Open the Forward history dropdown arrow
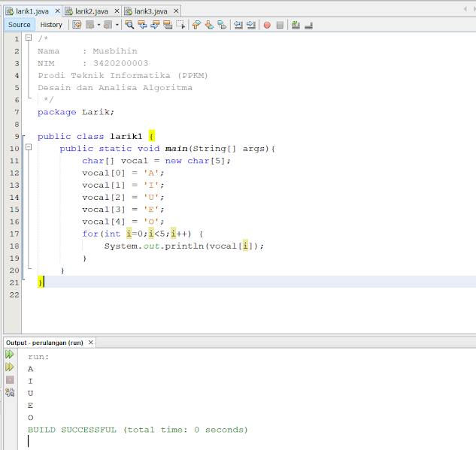Viewport: 476px width, 450px height. (117, 25)
